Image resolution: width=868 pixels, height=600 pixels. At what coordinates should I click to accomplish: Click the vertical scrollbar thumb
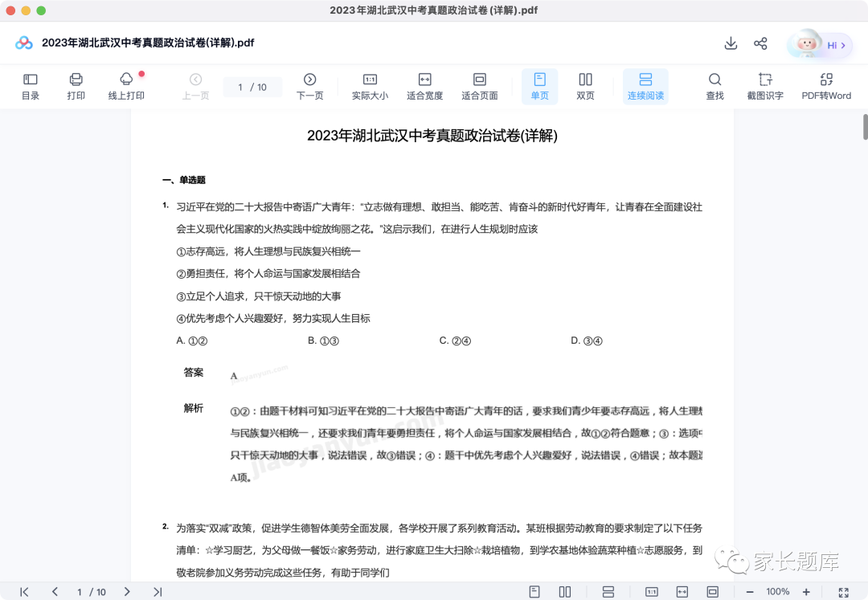pos(865,127)
